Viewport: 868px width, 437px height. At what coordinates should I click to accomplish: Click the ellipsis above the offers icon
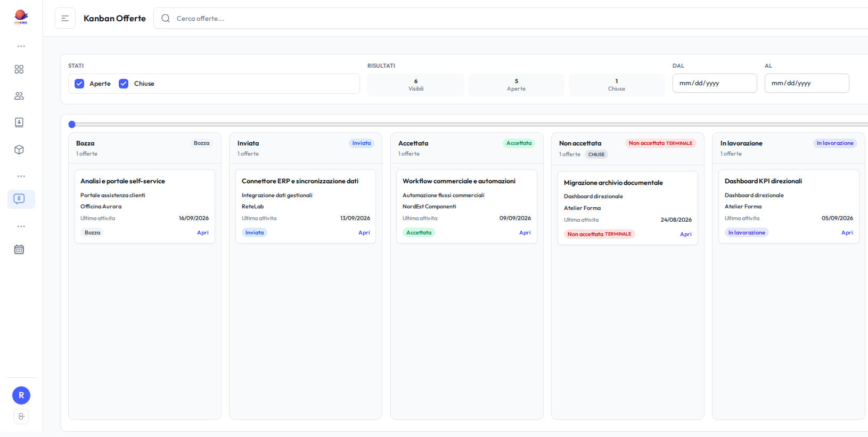click(21, 176)
